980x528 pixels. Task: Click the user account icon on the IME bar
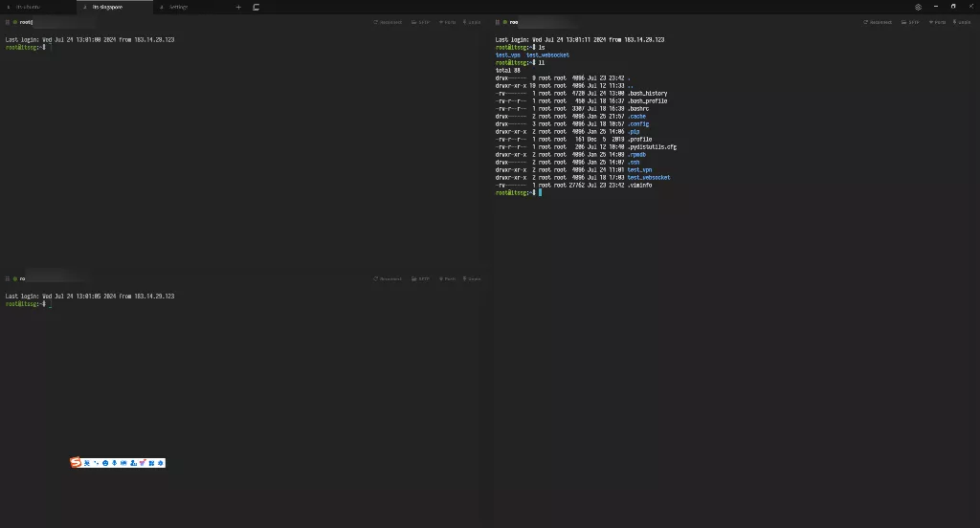click(133, 463)
